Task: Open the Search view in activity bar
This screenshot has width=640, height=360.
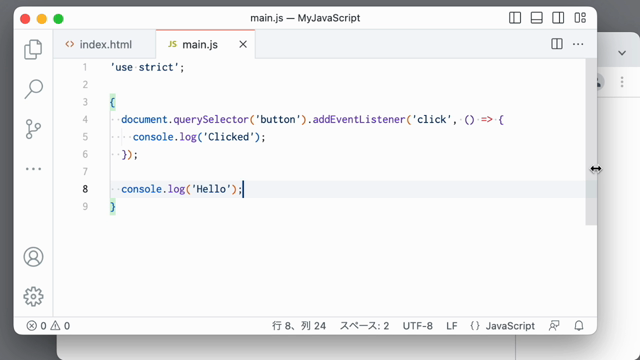Action: (33, 89)
